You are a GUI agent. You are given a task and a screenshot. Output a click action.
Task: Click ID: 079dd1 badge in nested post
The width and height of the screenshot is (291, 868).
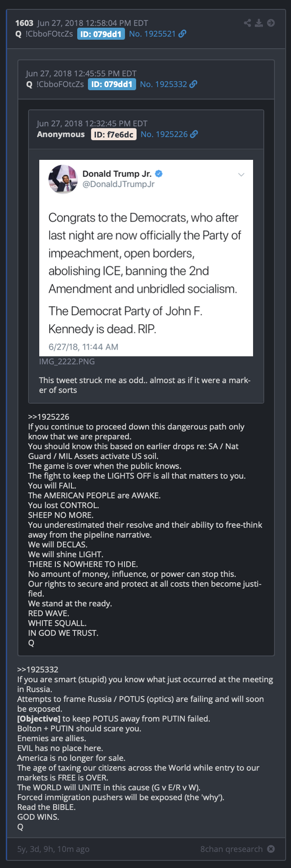112,84
